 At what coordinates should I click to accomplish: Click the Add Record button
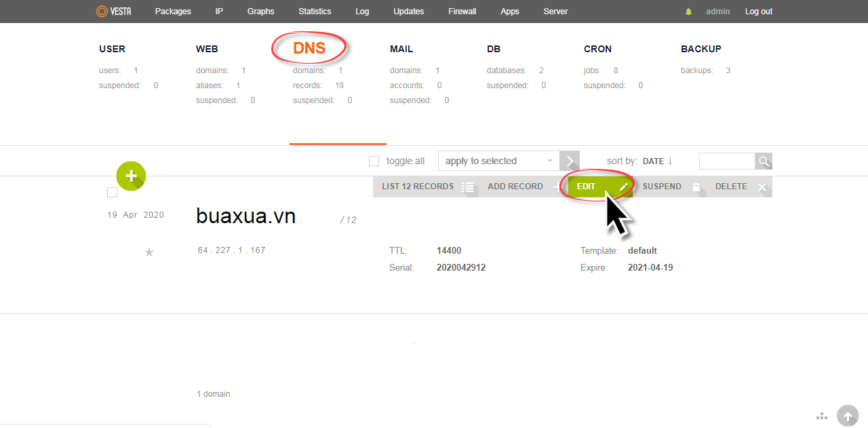523,187
